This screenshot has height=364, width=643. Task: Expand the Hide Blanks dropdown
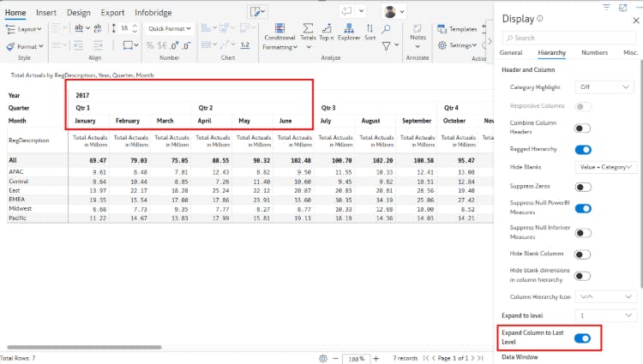click(x=606, y=167)
